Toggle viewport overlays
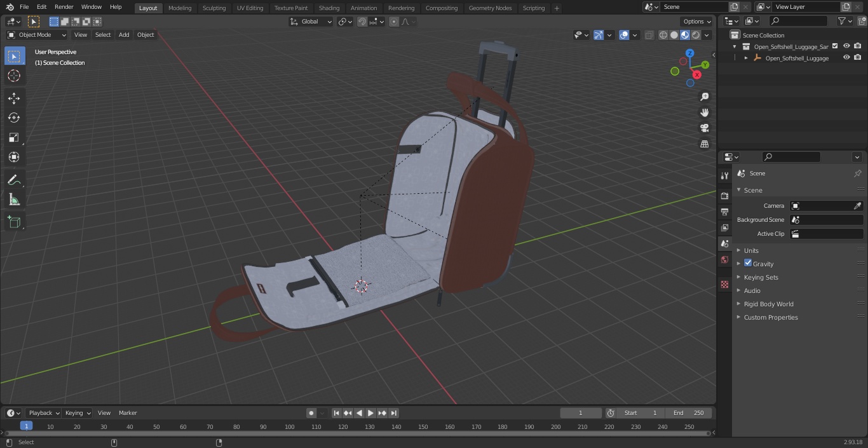This screenshot has width=868, height=448. (x=624, y=35)
